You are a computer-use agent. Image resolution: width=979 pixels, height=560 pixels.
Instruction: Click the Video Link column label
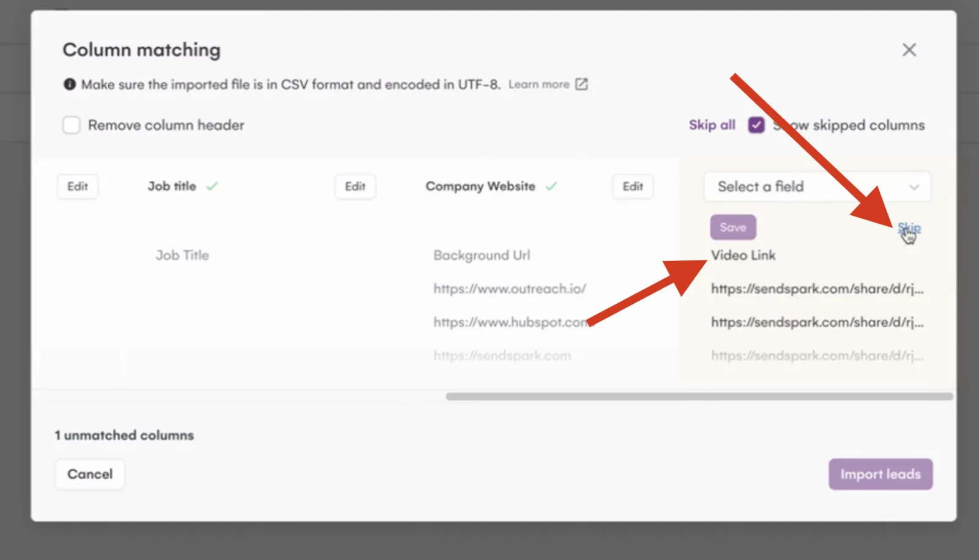[743, 256]
